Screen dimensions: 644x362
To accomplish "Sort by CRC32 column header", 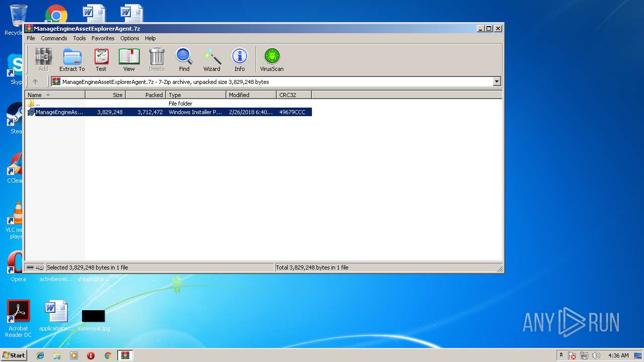I will coord(294,95).
